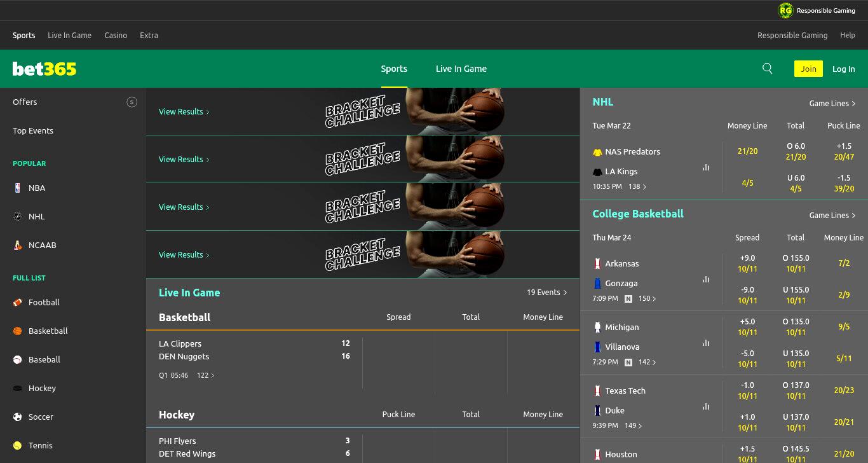Open stats icon for Predators vs Kings
Viewport: 868px width, 463px height.
coord(706,167)
